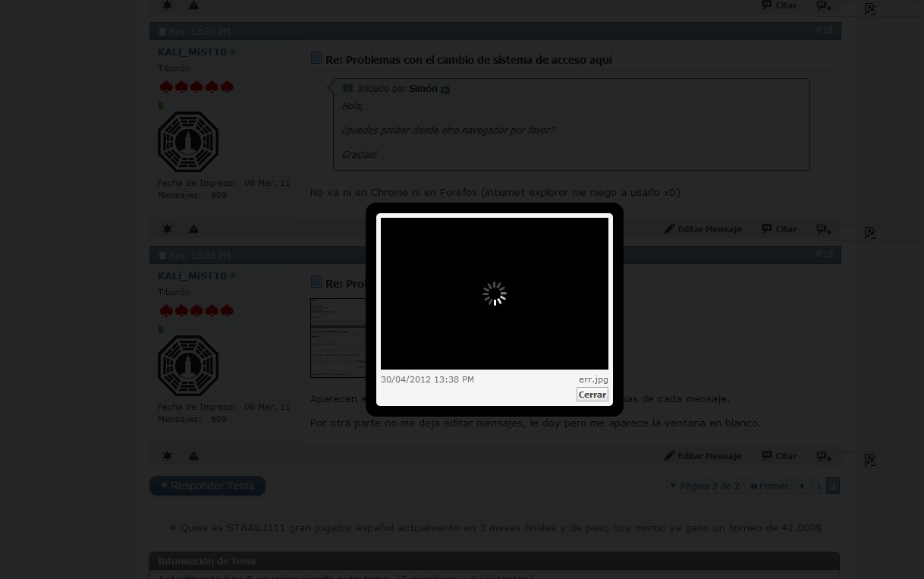Image resolution: width=924 pixels, height=579 pixels.
Task: Click Citar under post #18
Action: pyautogui.click(x=780, y=229)
